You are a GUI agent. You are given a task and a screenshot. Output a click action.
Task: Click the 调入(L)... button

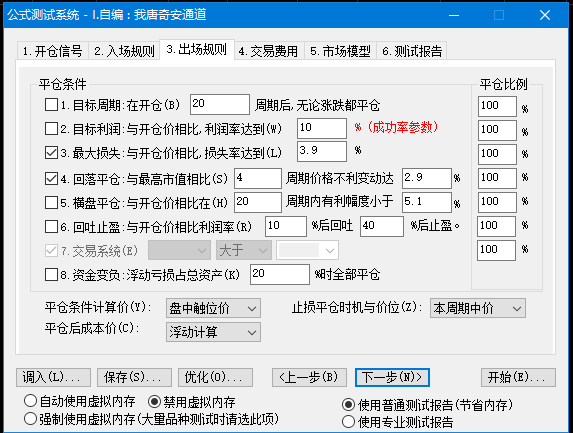53,377
